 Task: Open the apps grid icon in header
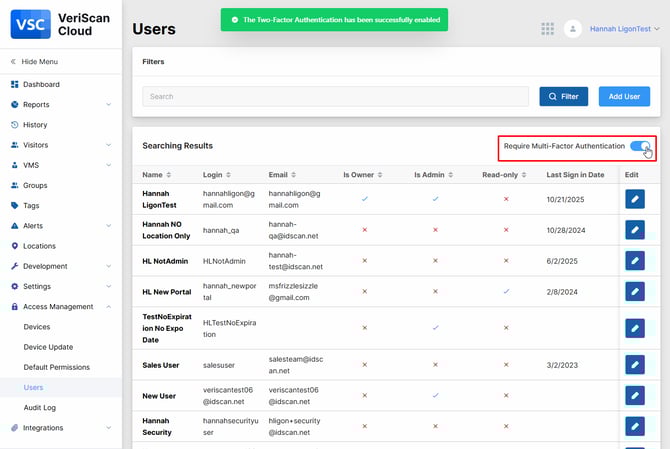click(547, 29)
